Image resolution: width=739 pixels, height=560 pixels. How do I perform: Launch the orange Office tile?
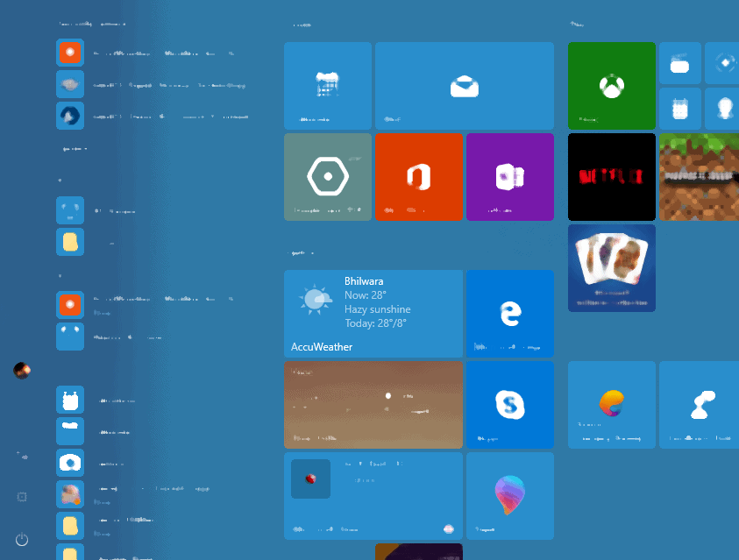click(418, 177)
